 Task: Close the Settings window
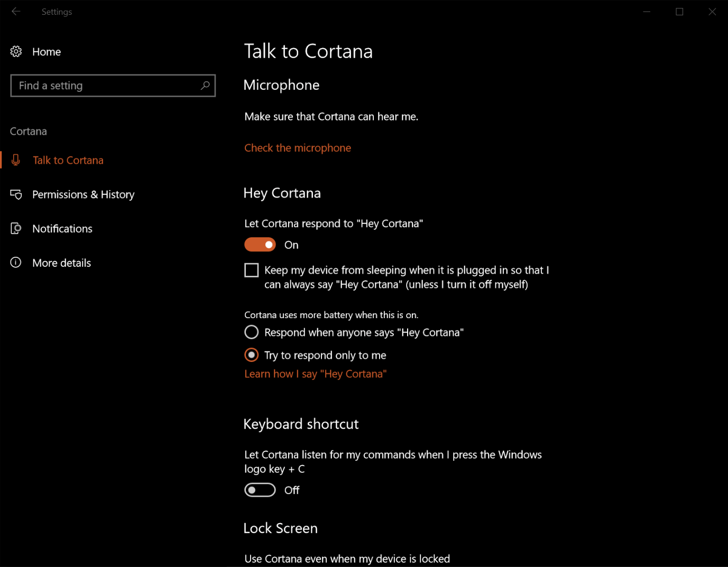pyautogui.click(x=712, y=12)
